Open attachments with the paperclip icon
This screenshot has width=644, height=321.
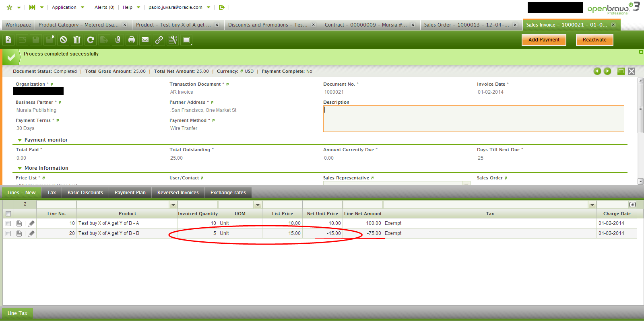[x=118, y=40]
